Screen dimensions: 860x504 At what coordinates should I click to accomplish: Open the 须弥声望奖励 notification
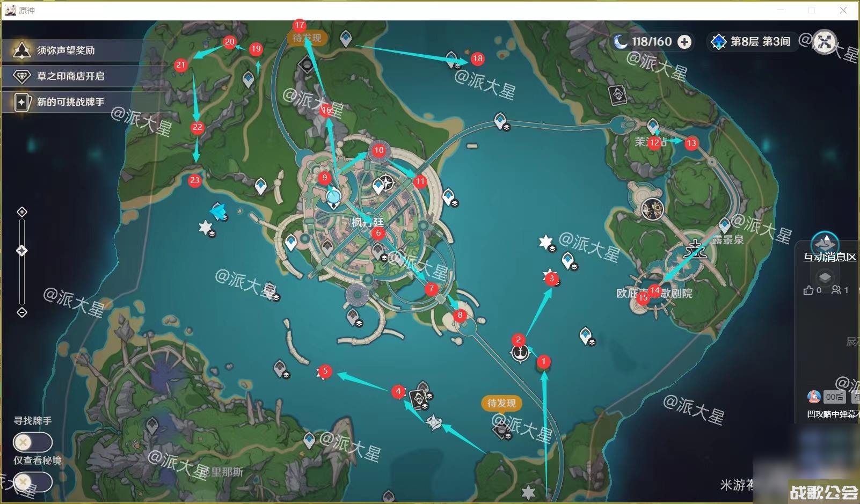pos(64,50)
